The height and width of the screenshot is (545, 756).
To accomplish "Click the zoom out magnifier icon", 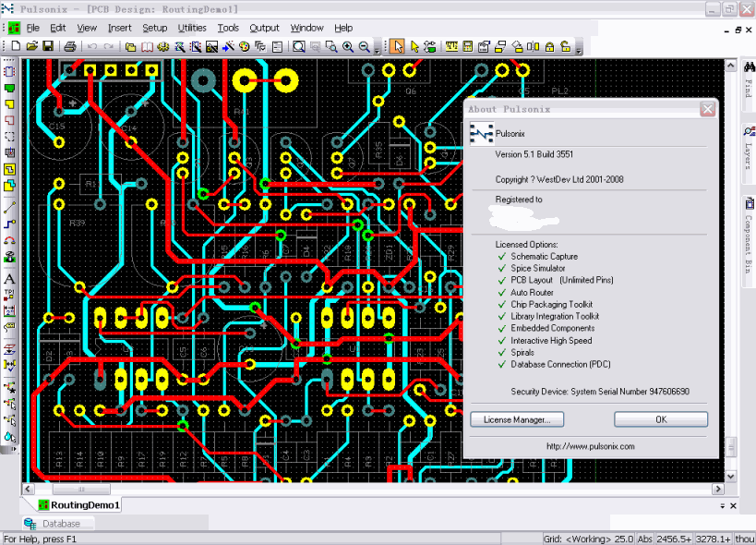I will point(364,46).
